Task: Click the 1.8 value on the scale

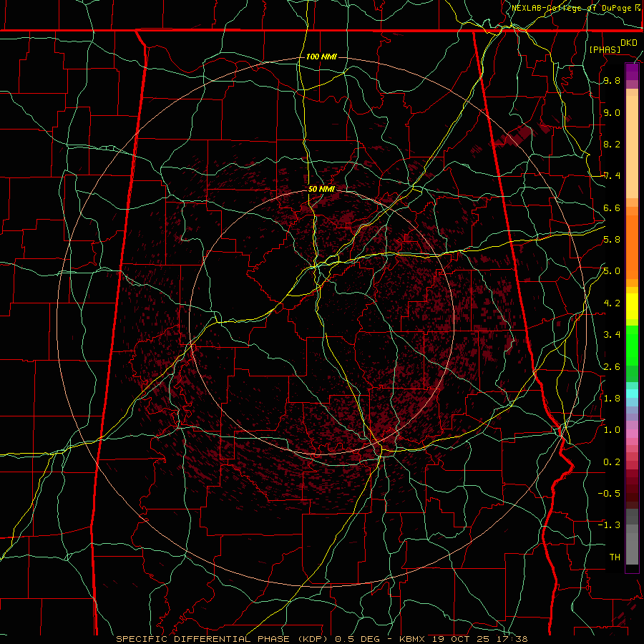Action: [x=612, y=399]
